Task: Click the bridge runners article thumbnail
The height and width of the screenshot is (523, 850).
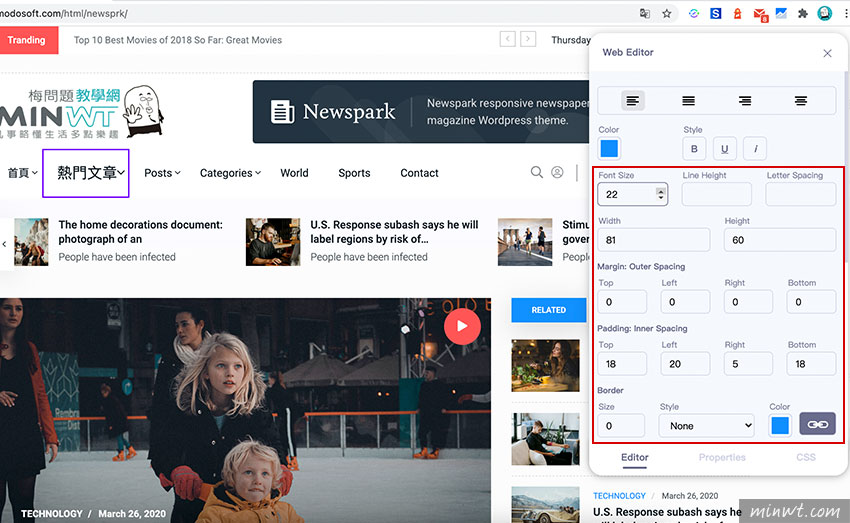Action: [x=525, y=242]
